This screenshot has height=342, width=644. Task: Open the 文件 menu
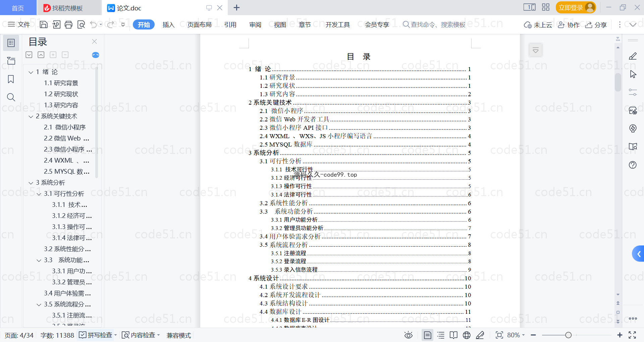tap(19, 24)
